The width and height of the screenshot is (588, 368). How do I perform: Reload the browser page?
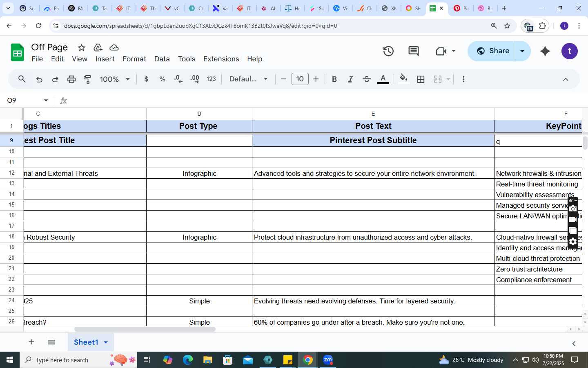coord(38,26)
